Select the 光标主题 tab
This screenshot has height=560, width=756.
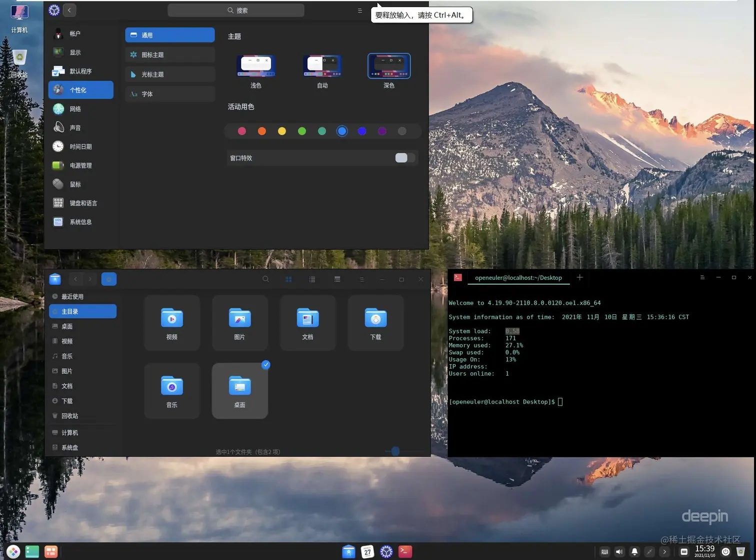point(170,74)
